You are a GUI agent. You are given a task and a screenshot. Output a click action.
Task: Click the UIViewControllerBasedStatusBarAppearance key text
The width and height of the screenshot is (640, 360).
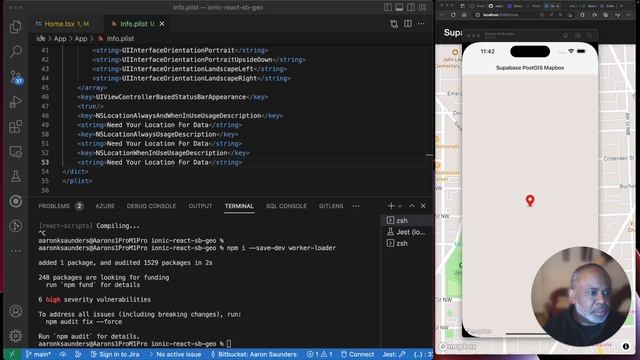tap(171, 97)
